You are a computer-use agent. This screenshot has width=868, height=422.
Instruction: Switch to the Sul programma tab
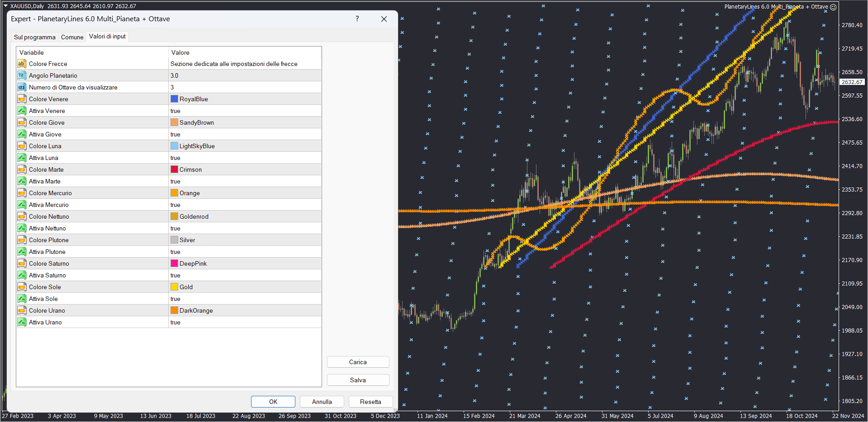point(35,37)
